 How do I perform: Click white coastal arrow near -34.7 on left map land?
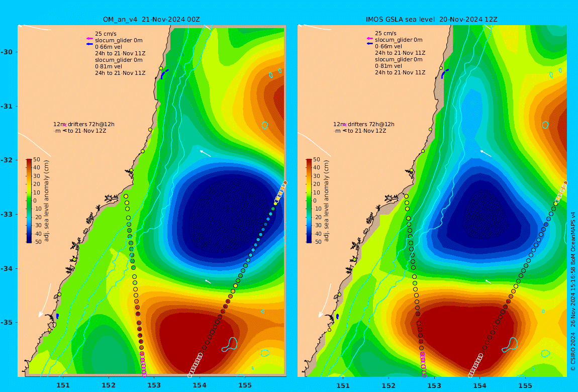45,300
